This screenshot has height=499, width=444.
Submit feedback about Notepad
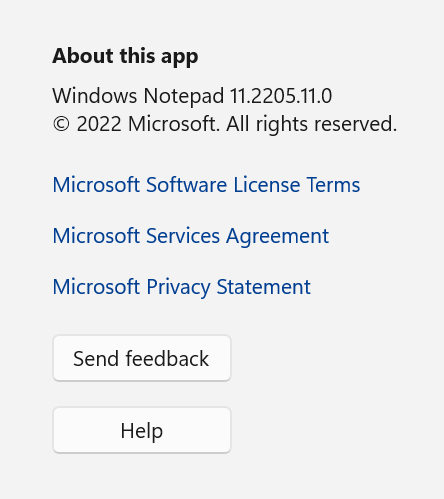(x=142, y=358)
